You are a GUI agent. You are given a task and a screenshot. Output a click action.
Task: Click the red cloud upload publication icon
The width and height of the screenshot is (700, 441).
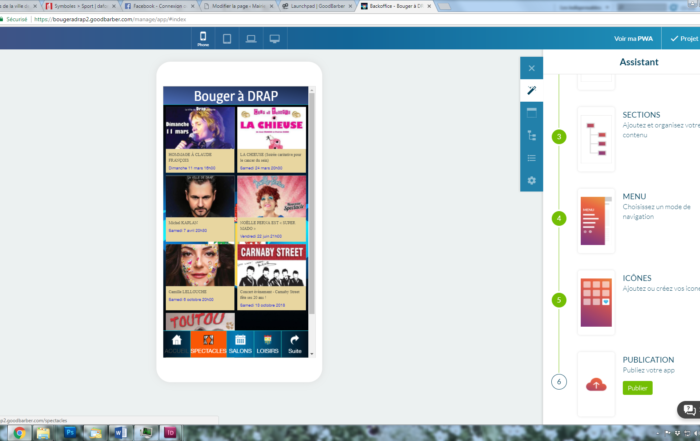pyautogui.click(x=596, y=384)
